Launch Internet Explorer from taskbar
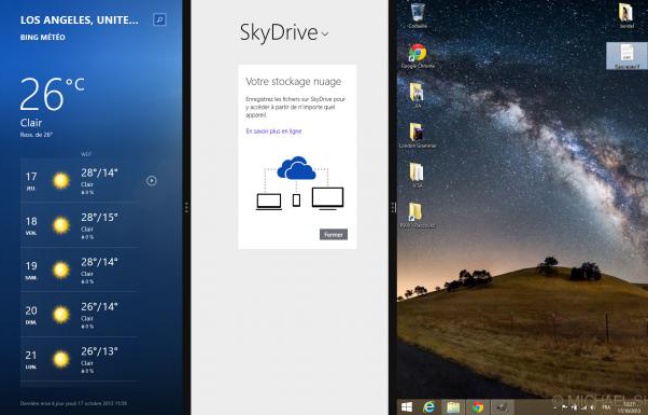 (430, 407)
